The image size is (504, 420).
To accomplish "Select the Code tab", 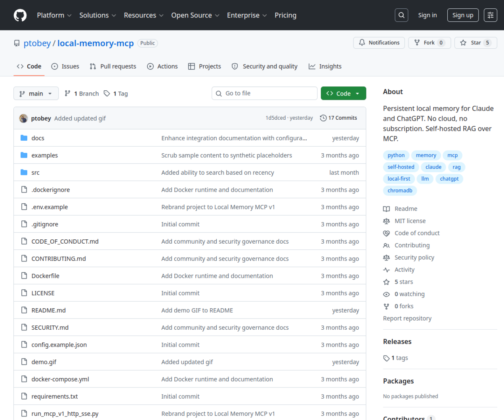I will click(29, 66).
